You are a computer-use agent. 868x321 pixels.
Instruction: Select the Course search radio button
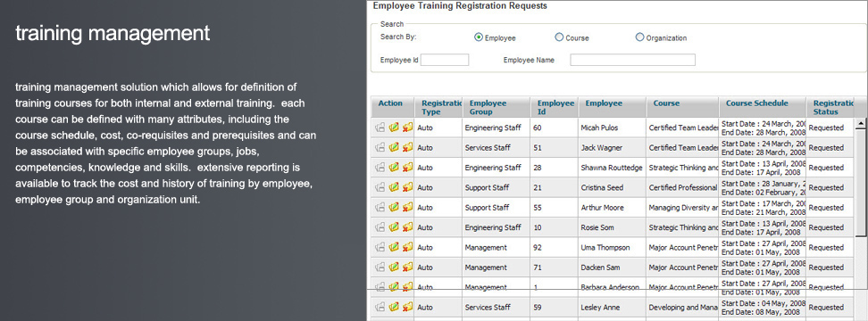click(559, 37)
